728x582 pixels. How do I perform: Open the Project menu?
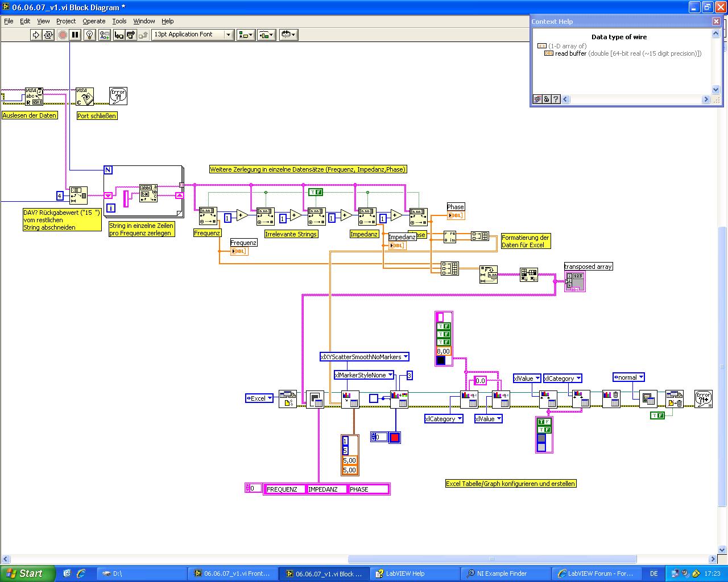66,21
